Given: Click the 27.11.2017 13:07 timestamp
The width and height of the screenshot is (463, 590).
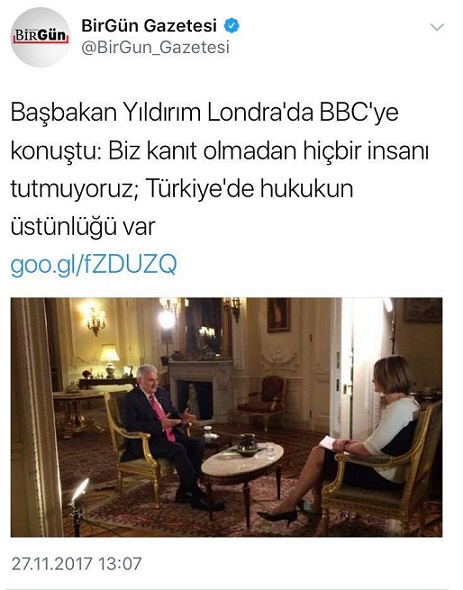Looking at the screenshot, I should pyautogui.click(x=76, y=564).
